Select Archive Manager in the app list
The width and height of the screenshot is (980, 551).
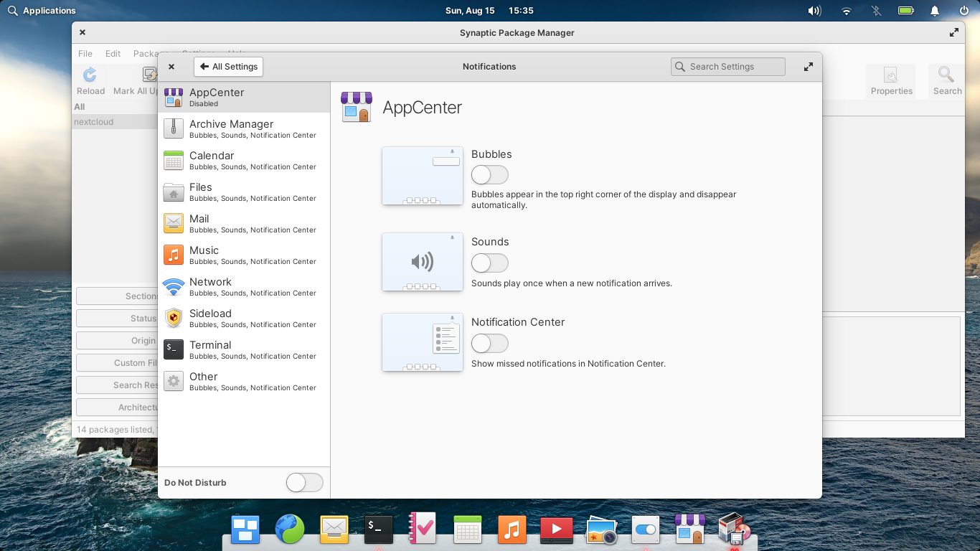[x=244, y=128]
